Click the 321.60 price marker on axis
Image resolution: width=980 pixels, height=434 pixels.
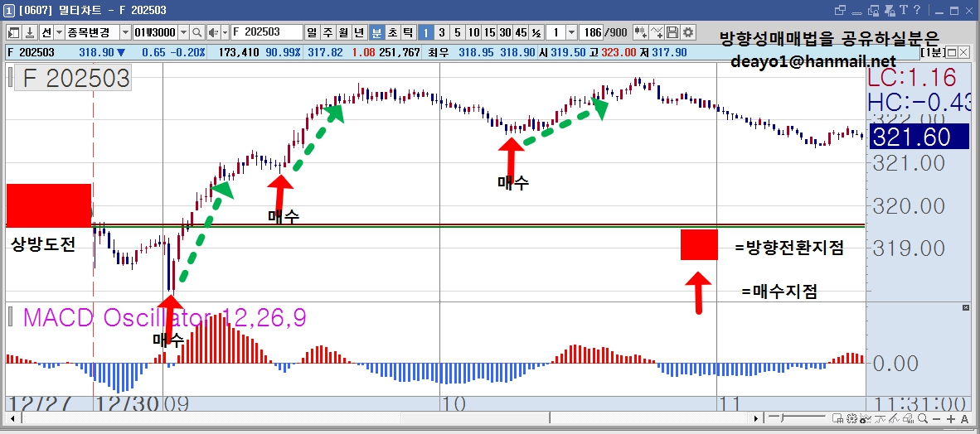pos(919,137)
